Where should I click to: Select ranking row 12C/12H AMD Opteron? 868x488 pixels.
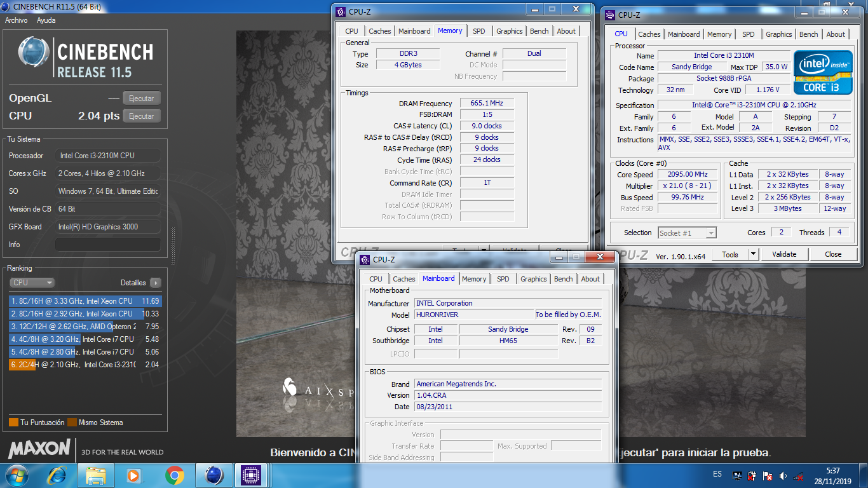pyautogui.click(x=85, y=327)
